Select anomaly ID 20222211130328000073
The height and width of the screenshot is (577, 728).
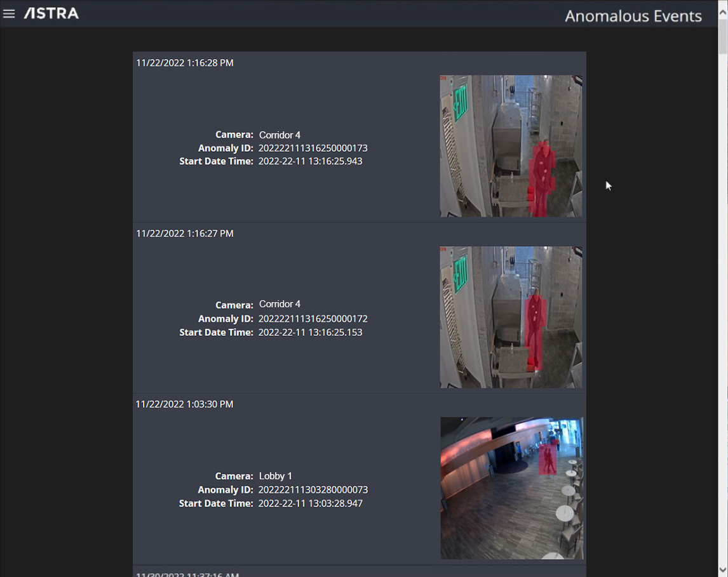coord(313,489)
